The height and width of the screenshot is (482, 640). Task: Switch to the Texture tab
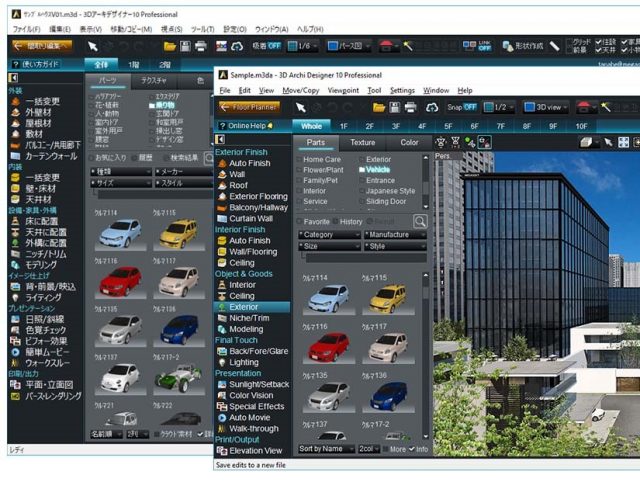click(362, 143)
